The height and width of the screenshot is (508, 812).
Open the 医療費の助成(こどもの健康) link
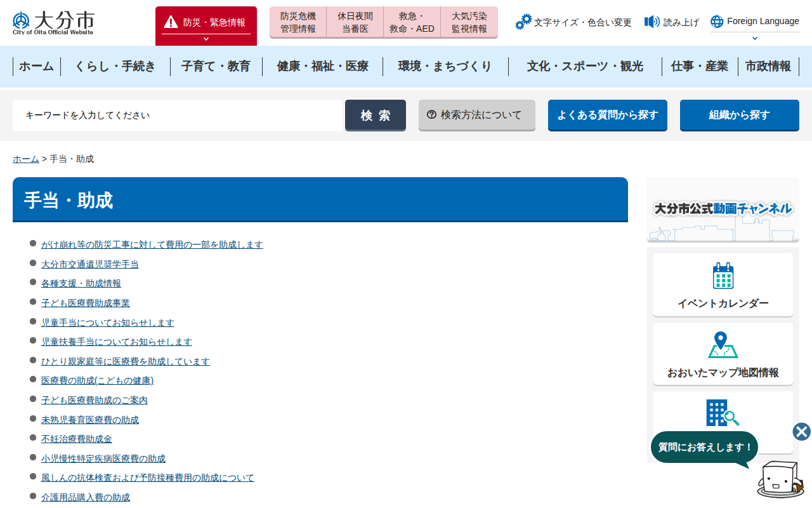coord(98,380)
